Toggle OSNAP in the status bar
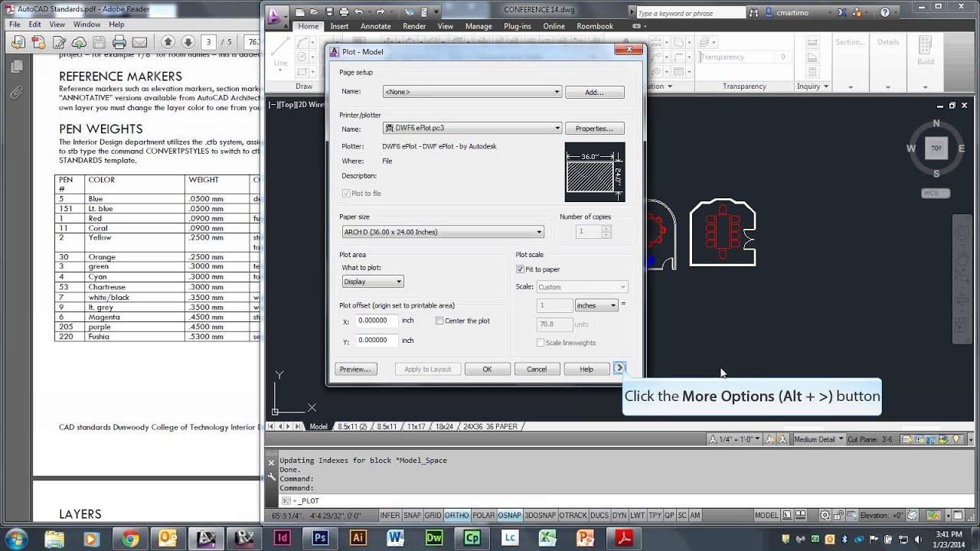Screen dimensions: 980x551 point(509,516)
